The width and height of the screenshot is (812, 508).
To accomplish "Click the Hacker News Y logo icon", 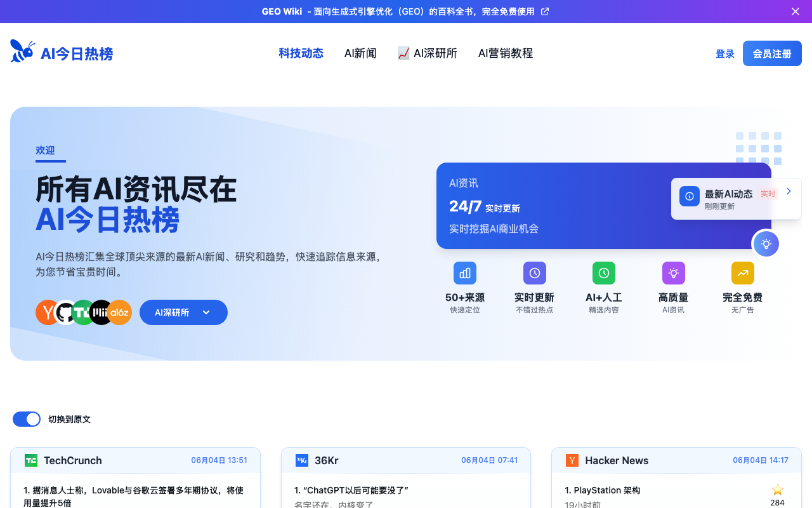I will pos(572,460).
